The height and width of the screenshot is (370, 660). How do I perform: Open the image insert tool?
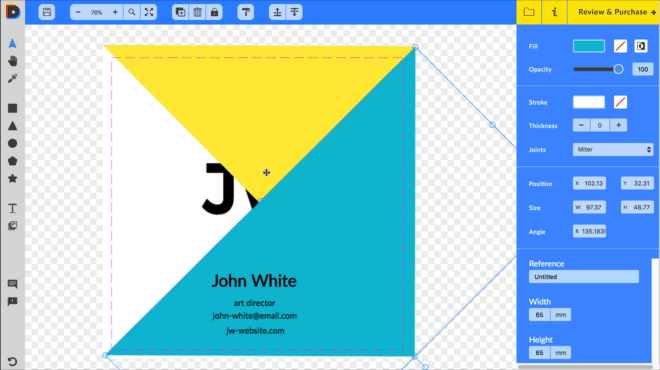(13, 226)
